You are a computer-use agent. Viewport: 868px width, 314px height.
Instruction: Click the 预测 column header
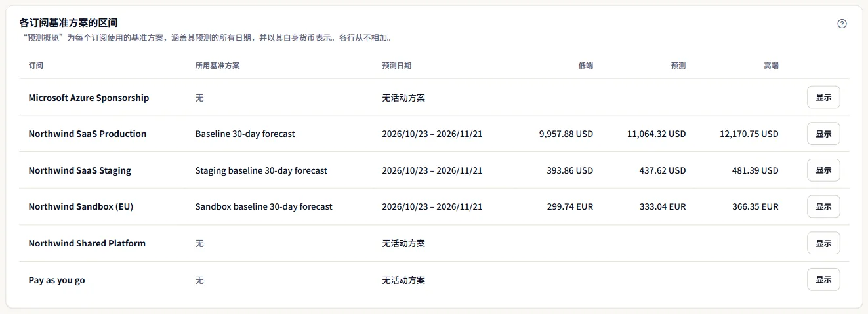(678, 66)
